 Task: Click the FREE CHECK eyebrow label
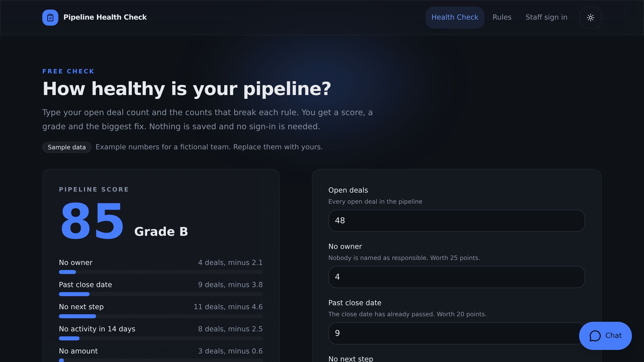pos(68,71)
